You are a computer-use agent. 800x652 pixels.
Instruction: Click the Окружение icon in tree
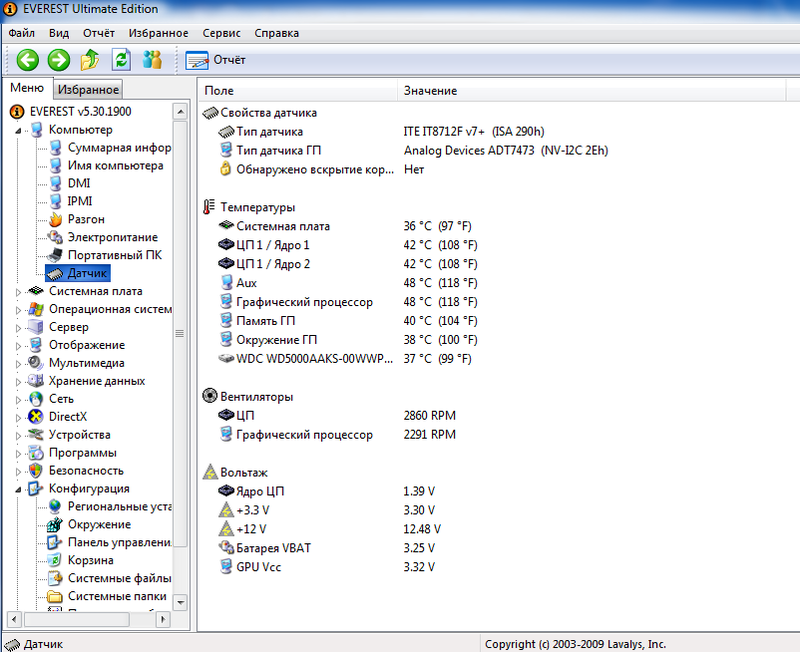[x=55, y=524]
